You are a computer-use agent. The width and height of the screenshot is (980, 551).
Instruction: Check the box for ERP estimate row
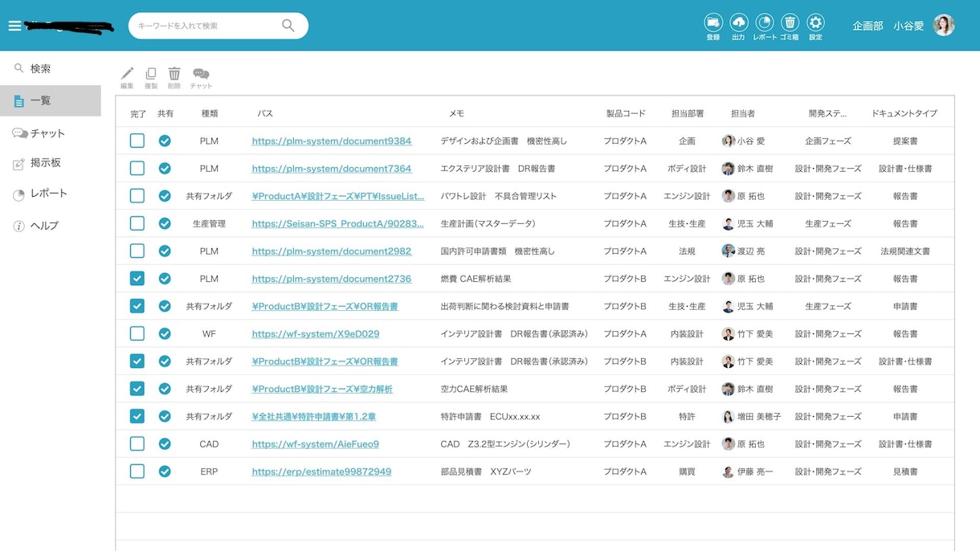click(x=137, y=471)
